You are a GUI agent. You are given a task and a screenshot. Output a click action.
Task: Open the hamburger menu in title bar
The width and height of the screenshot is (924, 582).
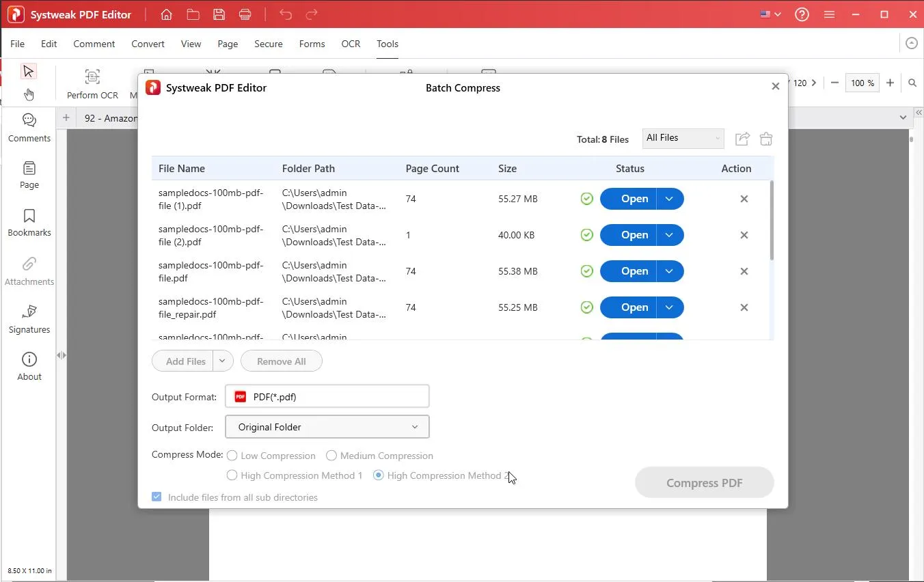[x=829, y=14]
